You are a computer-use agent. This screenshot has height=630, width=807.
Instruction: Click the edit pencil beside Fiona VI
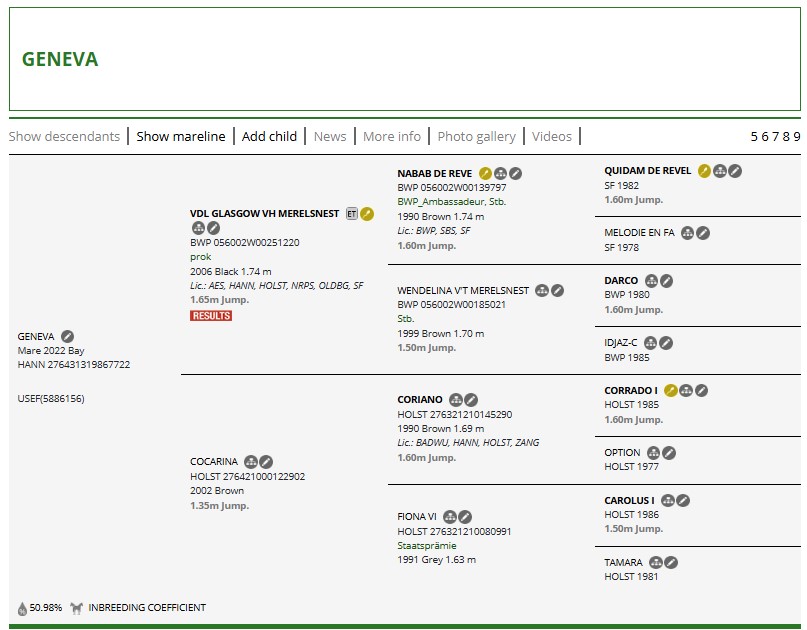coord(465,517)
